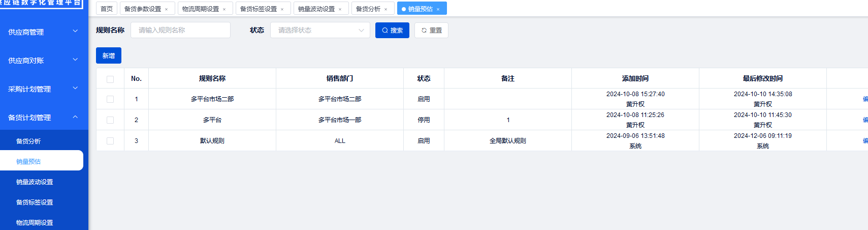
Task: Open the 状态 dropdown selector
Action: tap(320, 30)
